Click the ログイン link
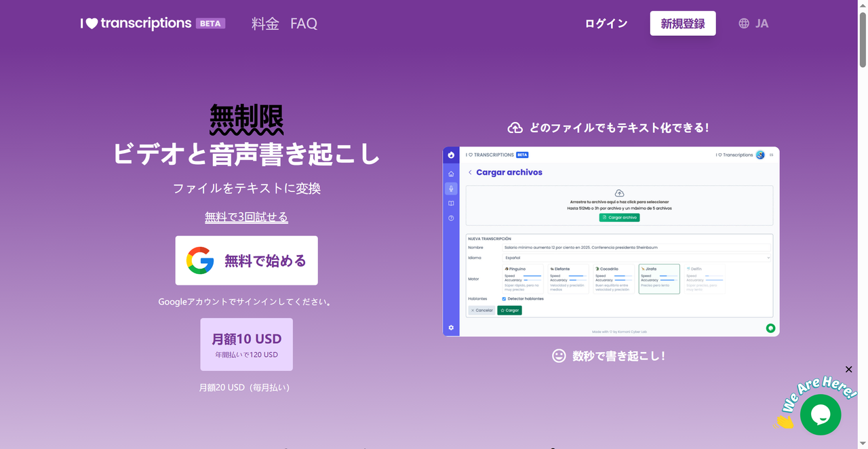 coord(606,24)
